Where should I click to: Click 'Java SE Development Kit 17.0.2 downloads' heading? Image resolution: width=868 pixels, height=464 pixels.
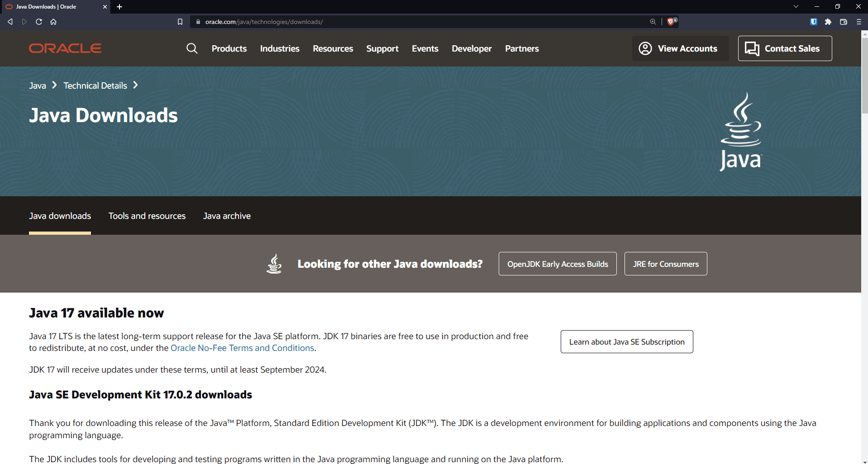click(140, 394)
